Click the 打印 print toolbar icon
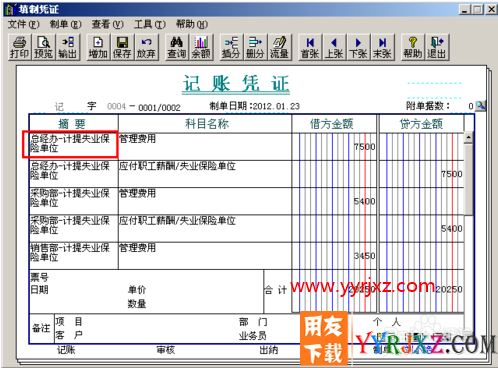498x368 pixels. point(19,47)
